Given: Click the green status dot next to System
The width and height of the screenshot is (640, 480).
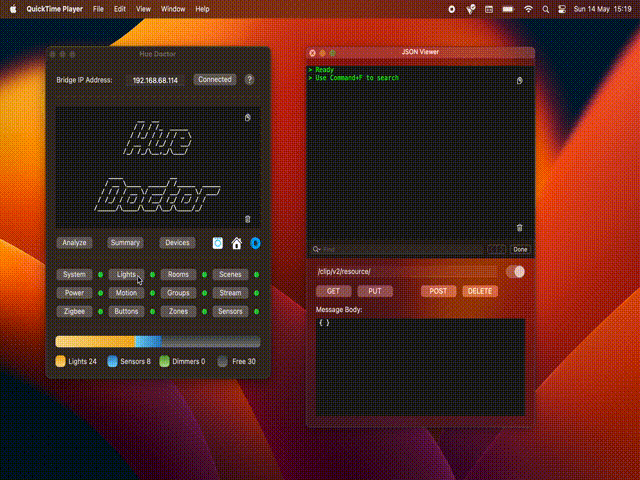Looking at the screenshot, I should tap(100, 275).
